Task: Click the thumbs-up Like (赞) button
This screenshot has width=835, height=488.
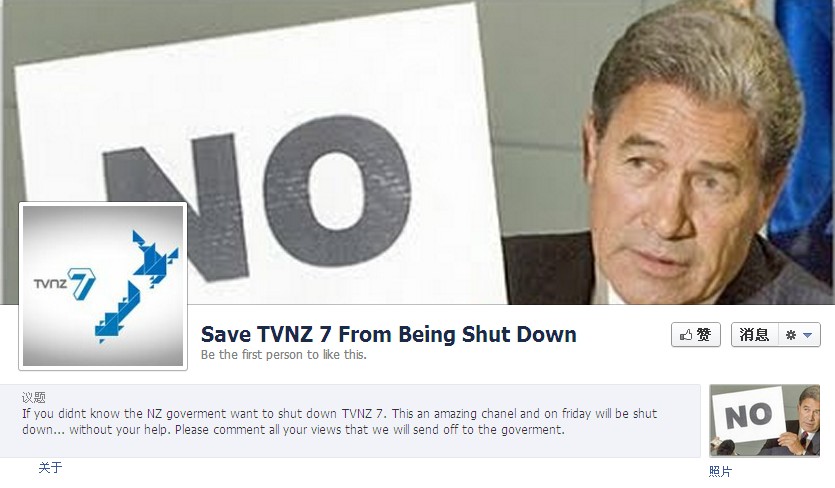Action: (x=695, y=335)
